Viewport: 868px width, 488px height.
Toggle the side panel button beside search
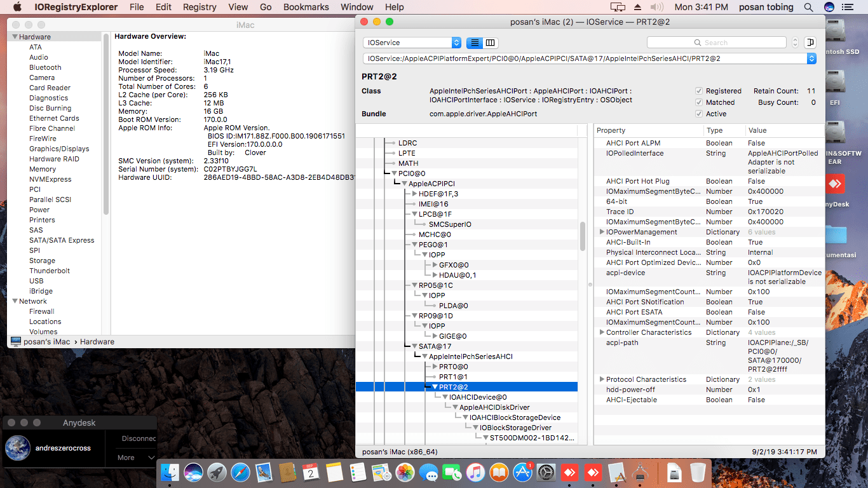pyautogui.click(x=810, y=43)
